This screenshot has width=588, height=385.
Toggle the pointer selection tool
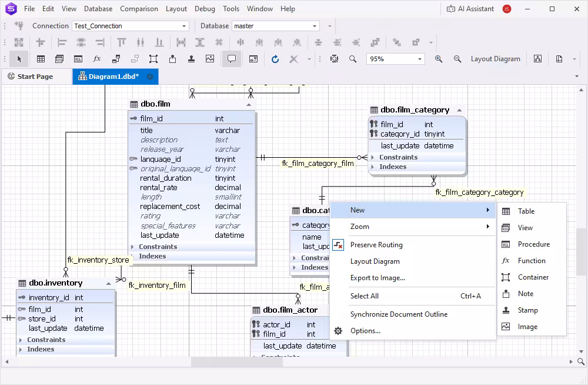pyautogui.click(x=19, y=59)
